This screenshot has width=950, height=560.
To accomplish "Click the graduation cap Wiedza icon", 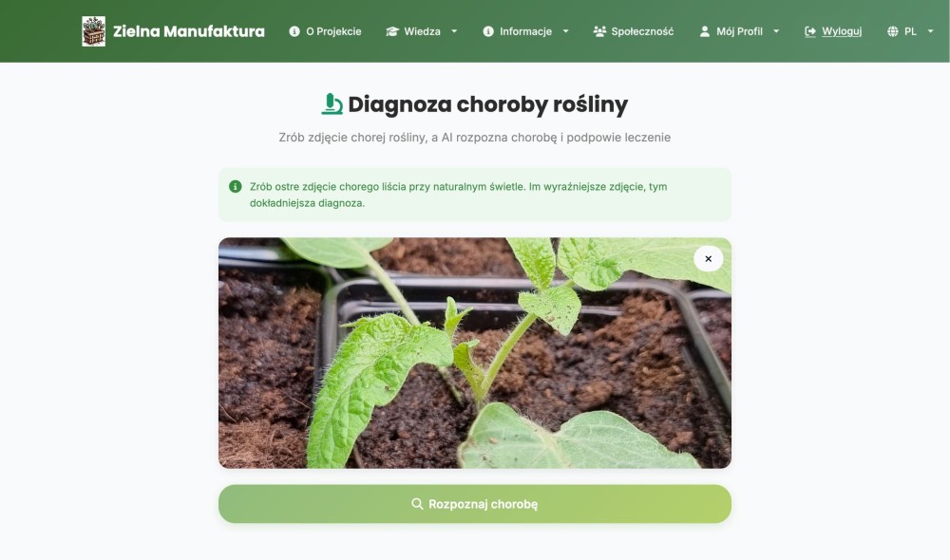I will pyautogui.click(x=392, y=31).
